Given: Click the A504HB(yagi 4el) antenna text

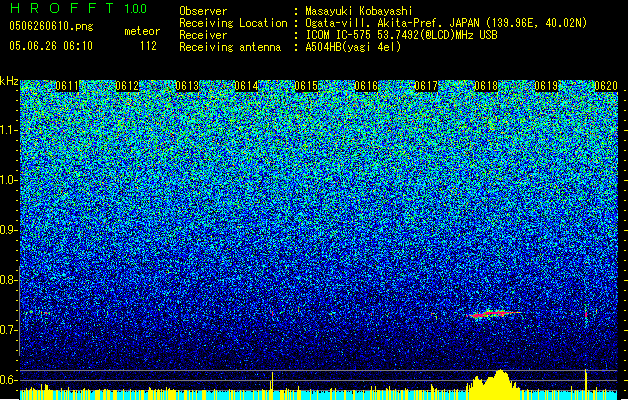Looking at the screenshot, I should [x=353, y=47].
